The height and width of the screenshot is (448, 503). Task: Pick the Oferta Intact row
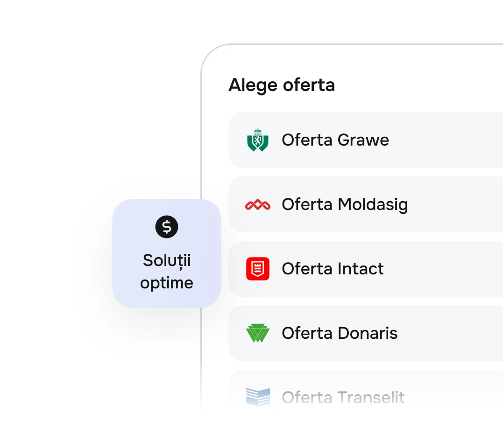pos(366,269)
